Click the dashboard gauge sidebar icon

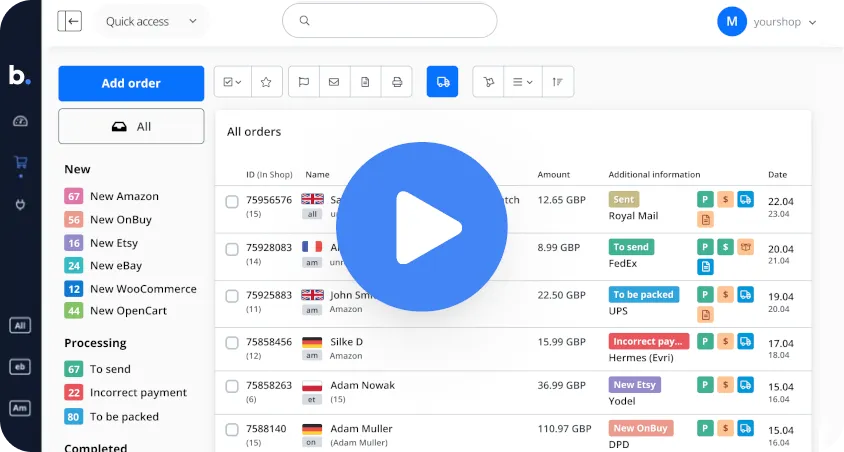[x=20, y=121]
